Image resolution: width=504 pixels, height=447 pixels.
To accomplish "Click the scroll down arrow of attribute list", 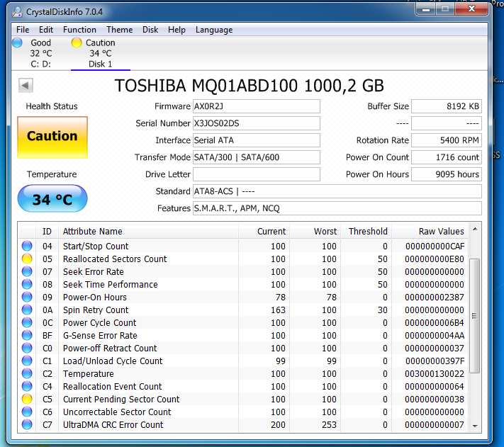I will pyautogui.click(x=475, y=426).
